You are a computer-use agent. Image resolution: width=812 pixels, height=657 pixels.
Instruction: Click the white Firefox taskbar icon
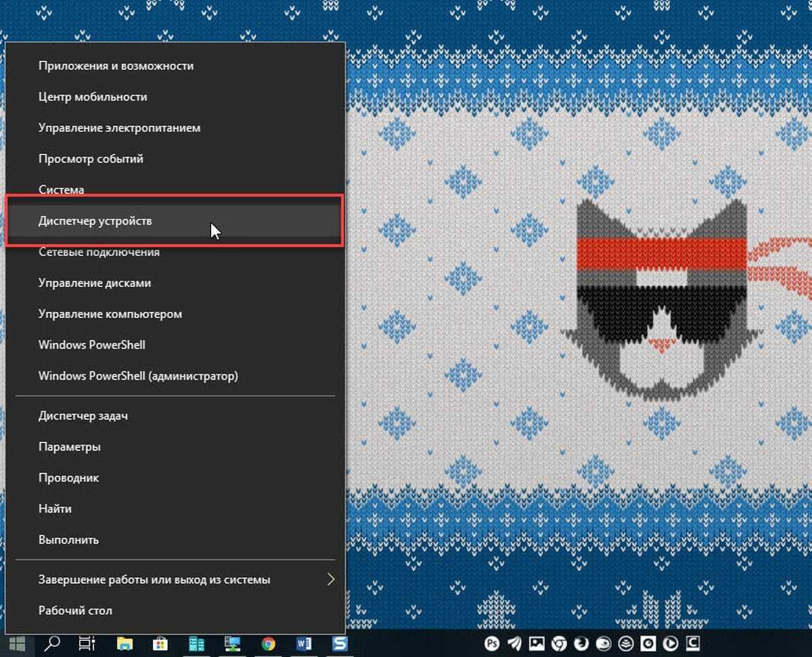[581, 643]
